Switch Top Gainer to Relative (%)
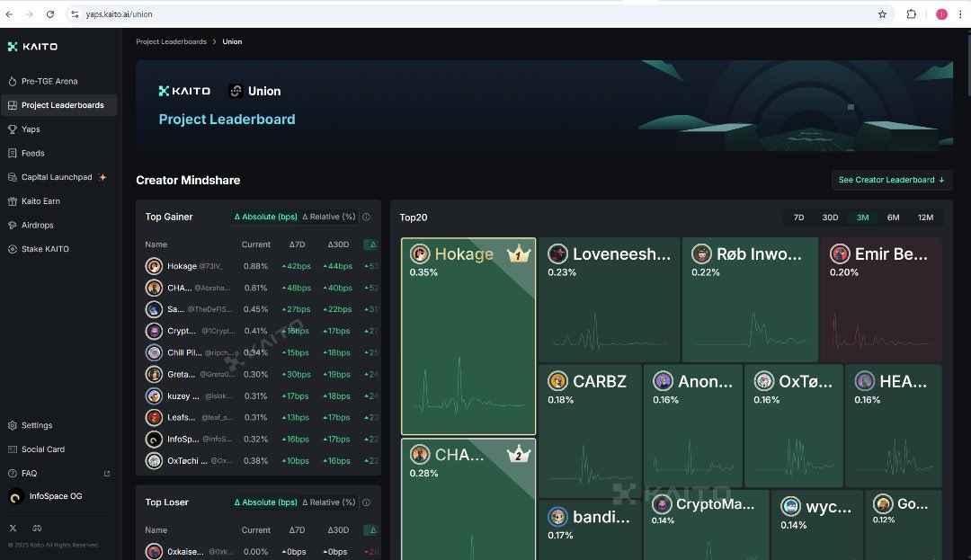This screenshot has width=971, height=560. pos(329,217)
